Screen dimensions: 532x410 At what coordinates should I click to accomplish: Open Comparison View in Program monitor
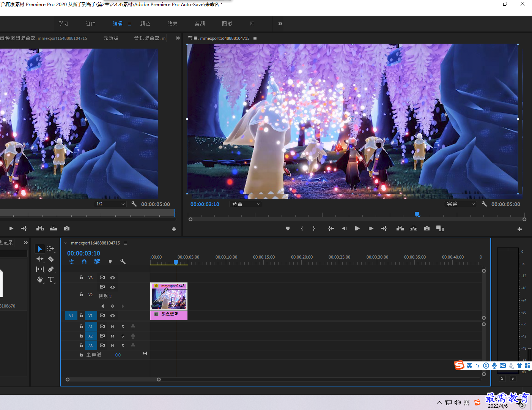(x=440, y=229)
